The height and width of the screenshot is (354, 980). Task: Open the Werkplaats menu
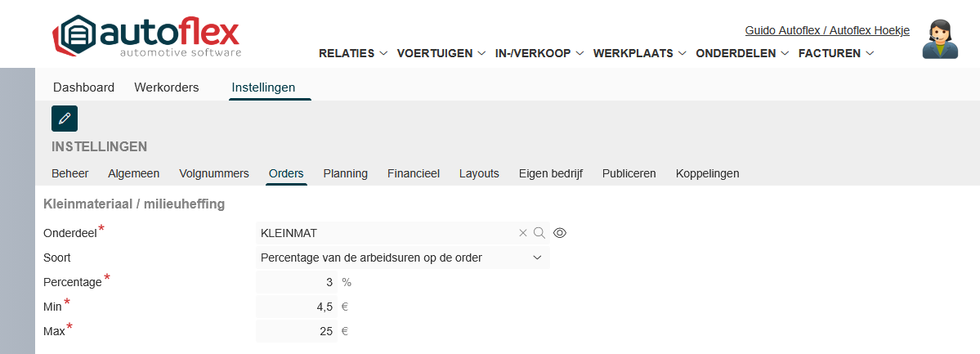pos(639,53)
